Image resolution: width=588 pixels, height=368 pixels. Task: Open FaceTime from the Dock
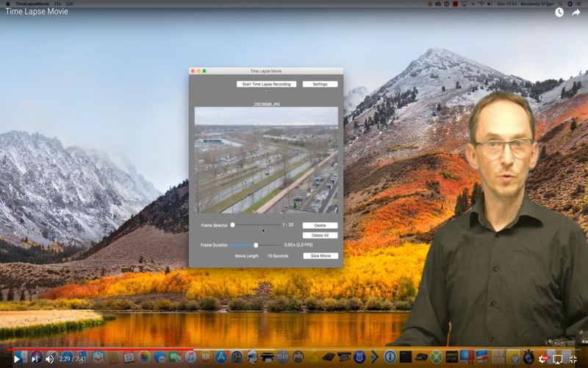click(175, 357)
